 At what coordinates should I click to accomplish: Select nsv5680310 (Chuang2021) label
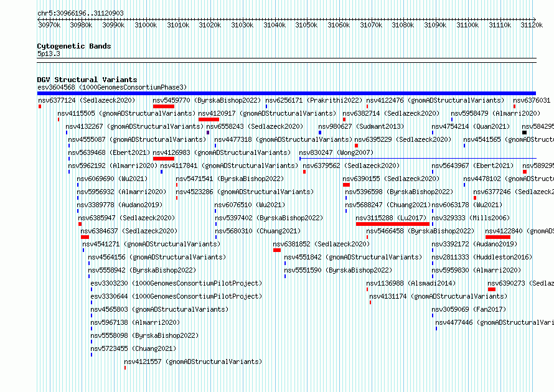(258, 231)
